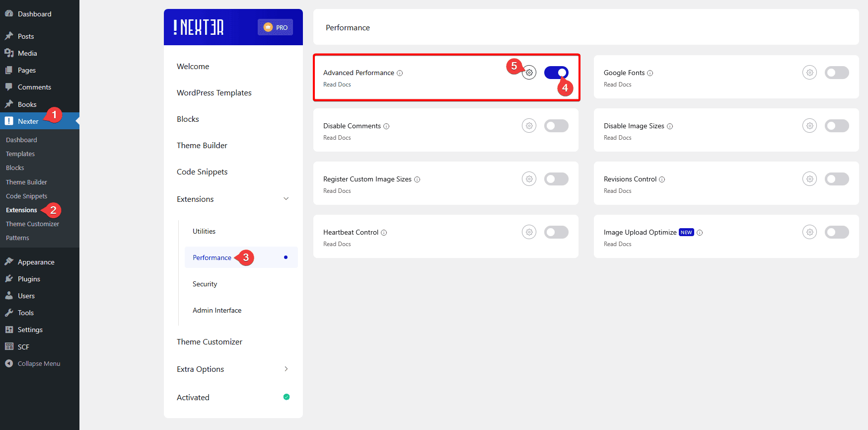Turn off Advanced Performance toggle
This screenshot has height=430, width=868.
pyautogui.click(x=556, y=73)
